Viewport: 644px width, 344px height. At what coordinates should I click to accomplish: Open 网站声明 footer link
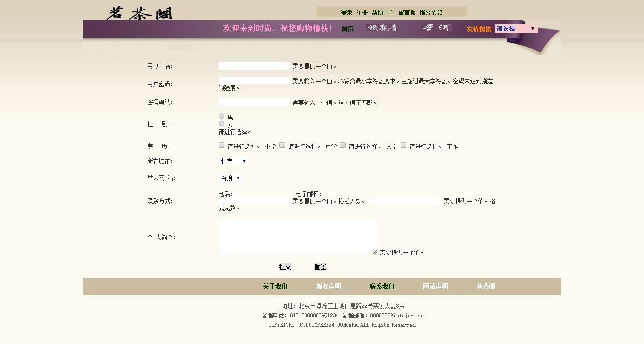pyautogui.click(x=435, y=286)
